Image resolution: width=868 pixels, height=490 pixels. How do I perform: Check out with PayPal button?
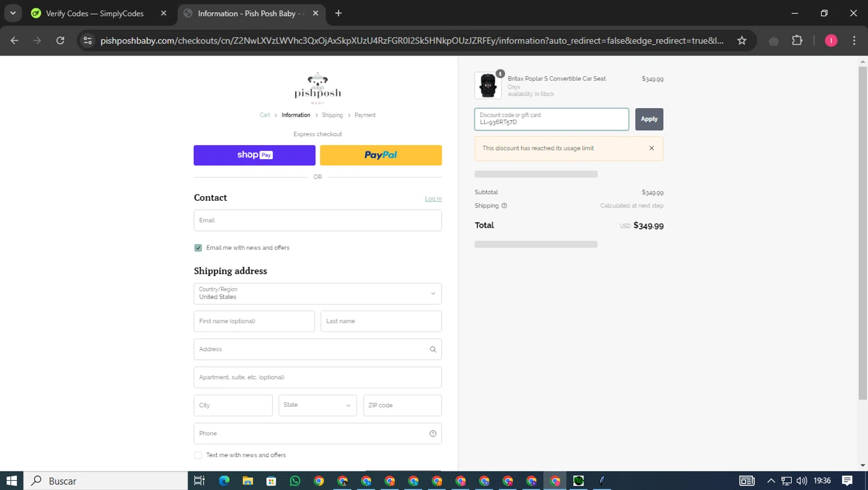point(381,155)
